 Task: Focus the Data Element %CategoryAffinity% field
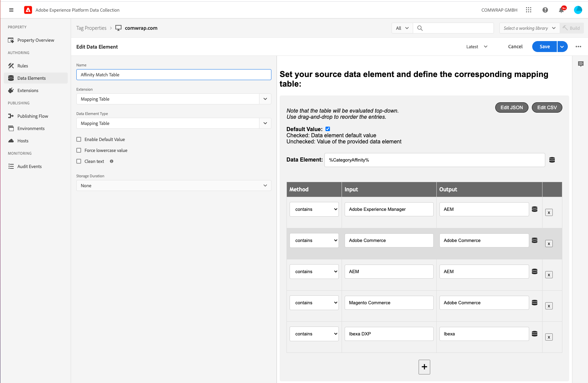(x=435, y=160)
